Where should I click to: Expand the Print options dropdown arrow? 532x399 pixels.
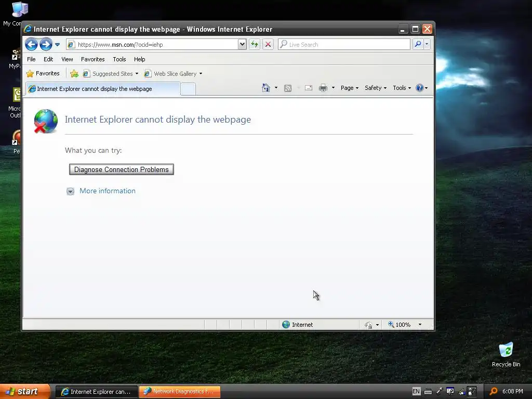[333, 88]
